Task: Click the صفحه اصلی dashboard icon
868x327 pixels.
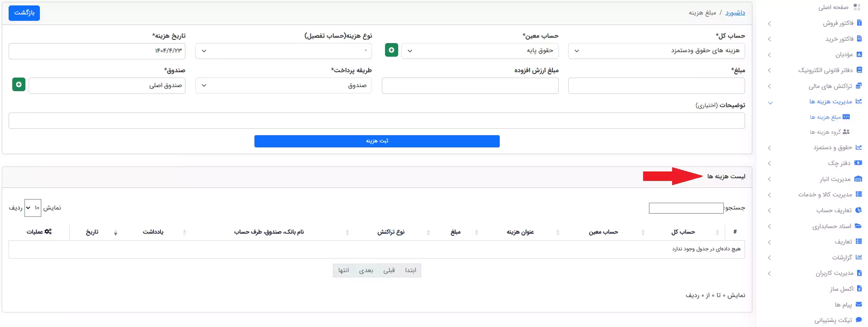Action: pos(857,7)
